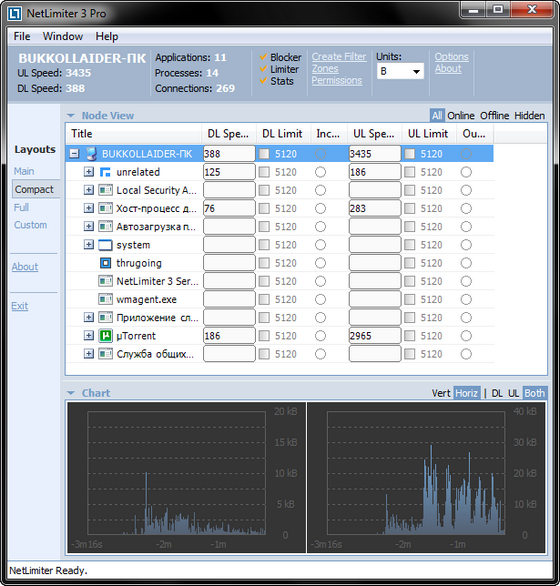Open the Create Filter link

339,57
